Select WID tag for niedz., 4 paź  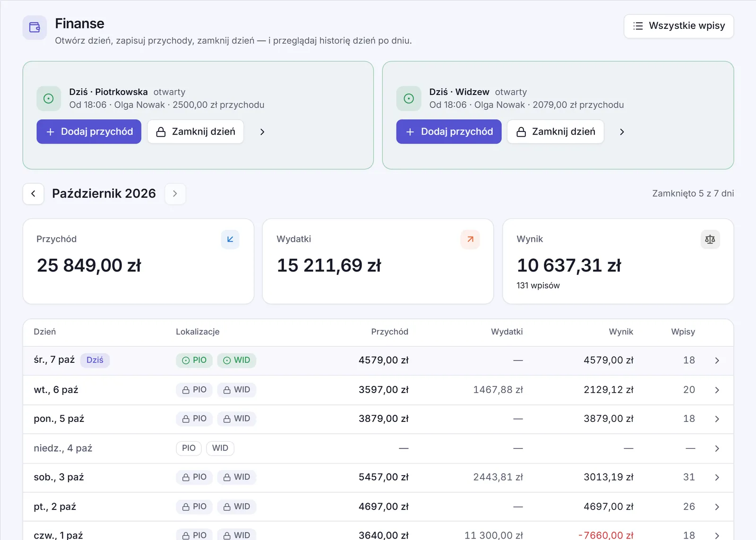(220, 448)
